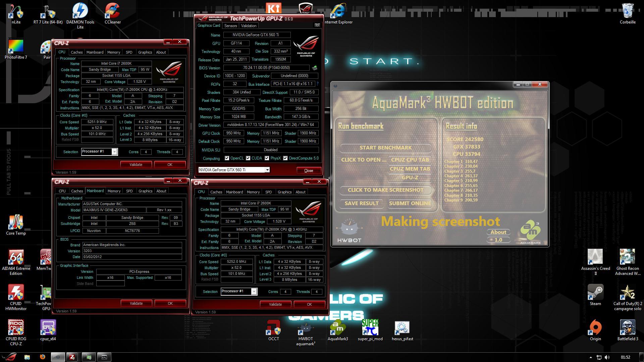Open ROG start button on taskbar
The height and width of the screenshot is (362, 644).
pyautogui.click(x=9, y=357)
